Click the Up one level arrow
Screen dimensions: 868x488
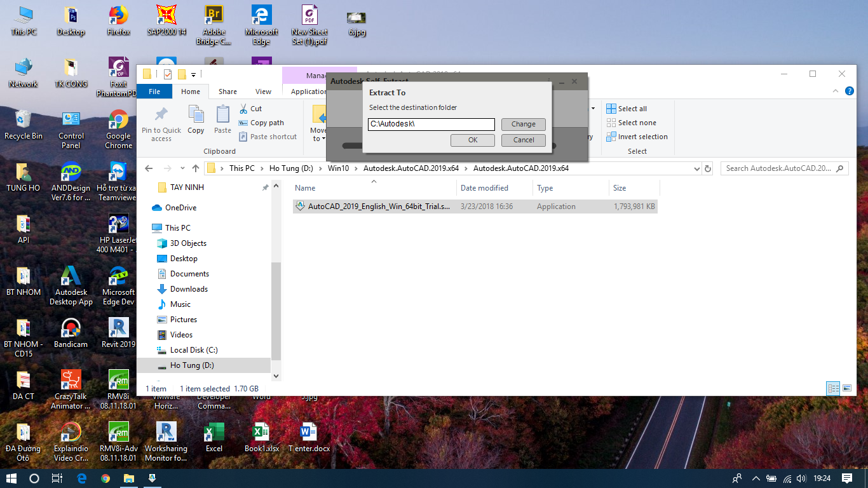196,168
